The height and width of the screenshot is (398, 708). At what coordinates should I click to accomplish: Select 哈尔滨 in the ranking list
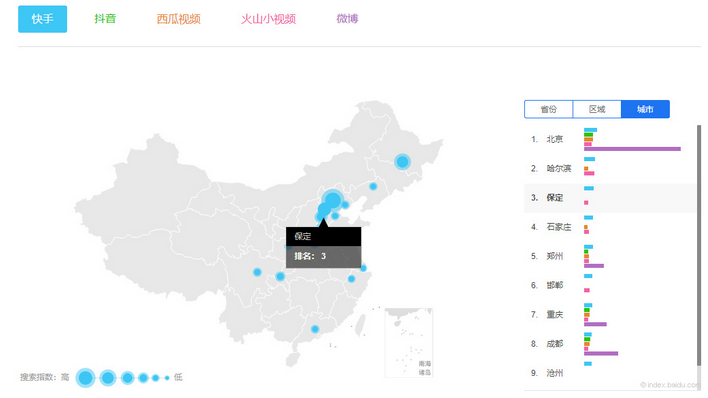pyautogui.click(x=559, y=169)
